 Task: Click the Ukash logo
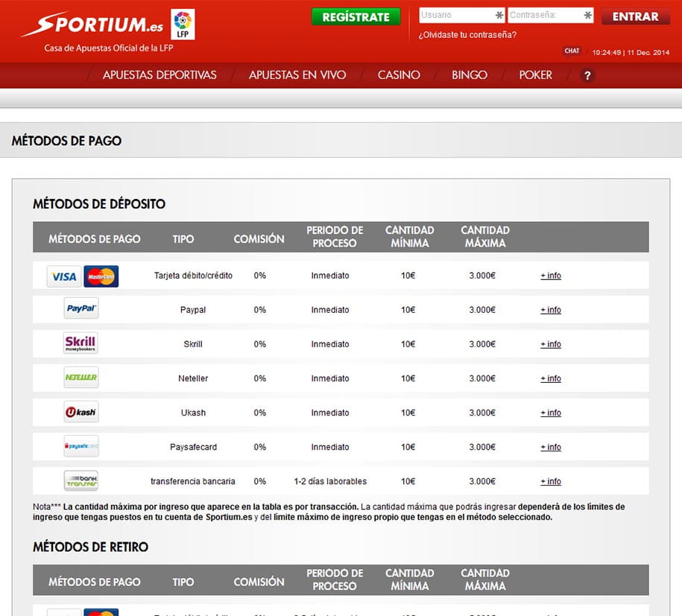(x=81, y=412)
